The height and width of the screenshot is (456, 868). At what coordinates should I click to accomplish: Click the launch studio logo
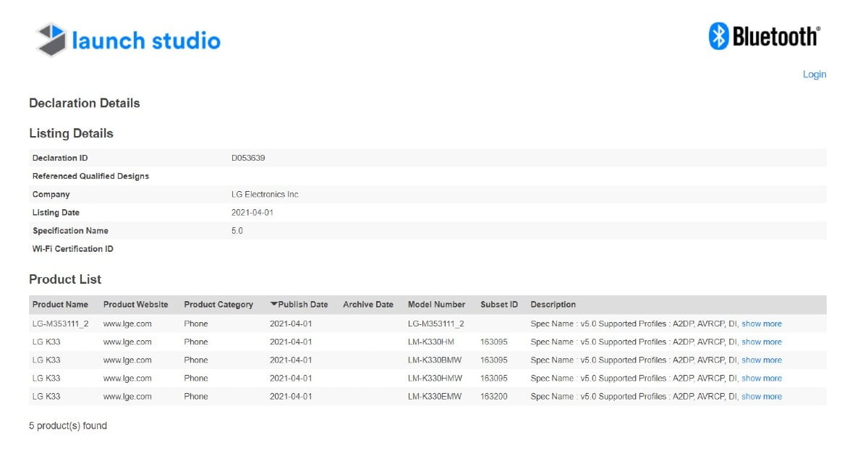[x=128, y=40]
